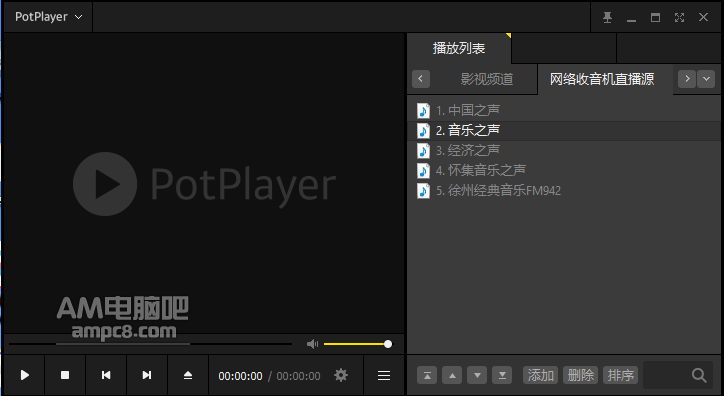This screenshot has height=396, width=724.
Task: Move selected playlist item down
Action: coord(477,376)
